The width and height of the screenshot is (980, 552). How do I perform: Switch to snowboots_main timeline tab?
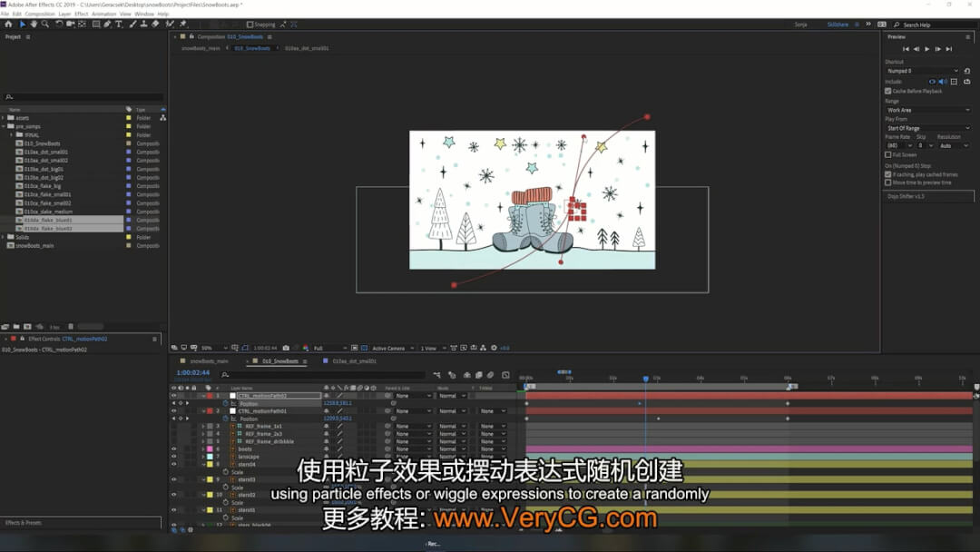[x=210, y=361]
